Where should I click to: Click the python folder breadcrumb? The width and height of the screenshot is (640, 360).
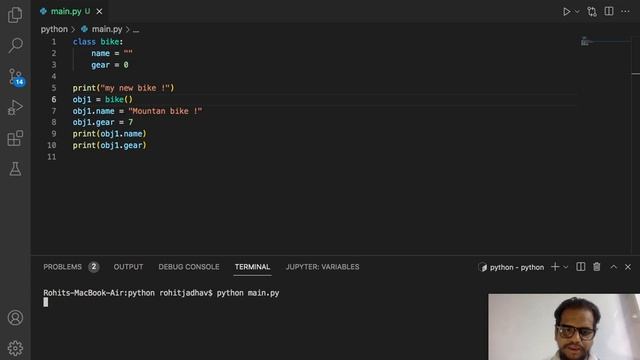tap(54, 29)
